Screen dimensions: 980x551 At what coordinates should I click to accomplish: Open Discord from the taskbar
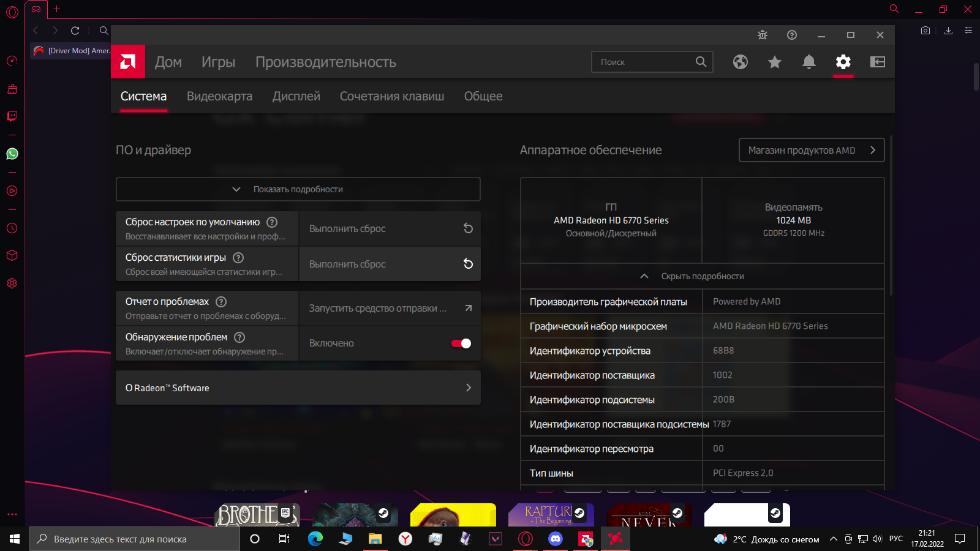click(556, 539)
